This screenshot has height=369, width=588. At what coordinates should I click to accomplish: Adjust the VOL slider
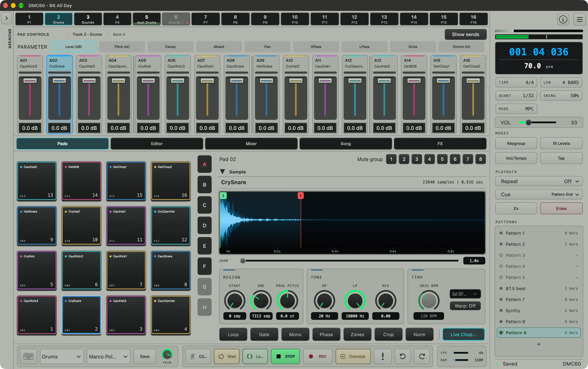tap(537, 122)
